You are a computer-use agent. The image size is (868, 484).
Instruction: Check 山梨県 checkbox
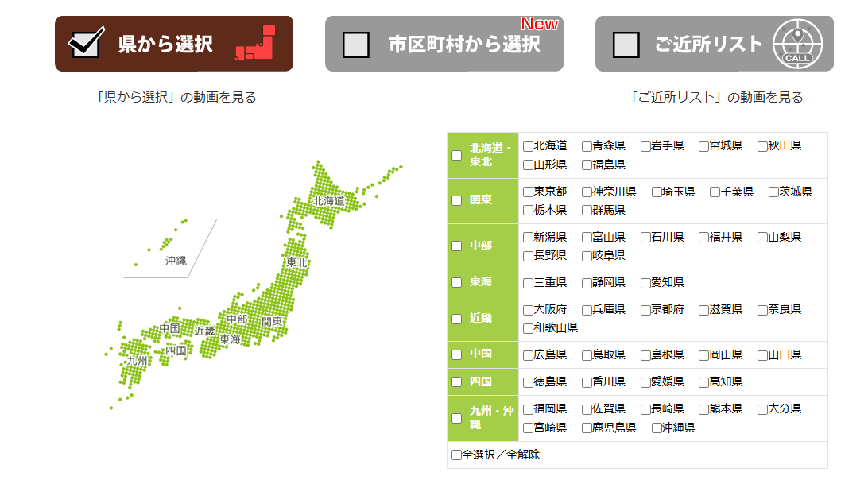762,238
